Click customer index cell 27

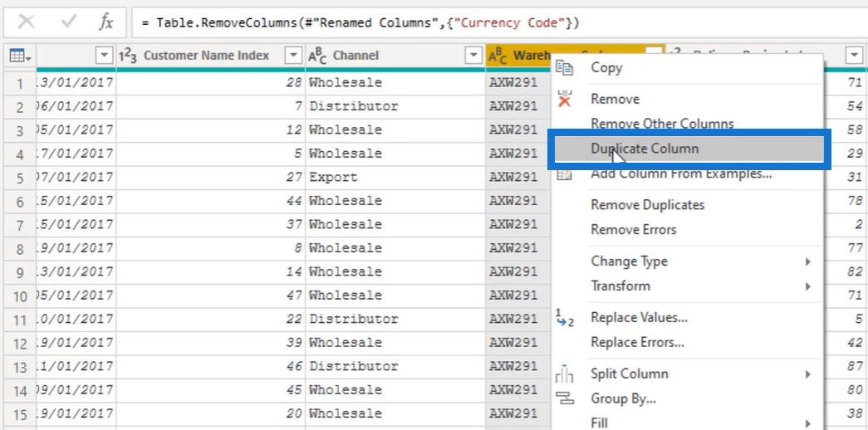(210, 178)
